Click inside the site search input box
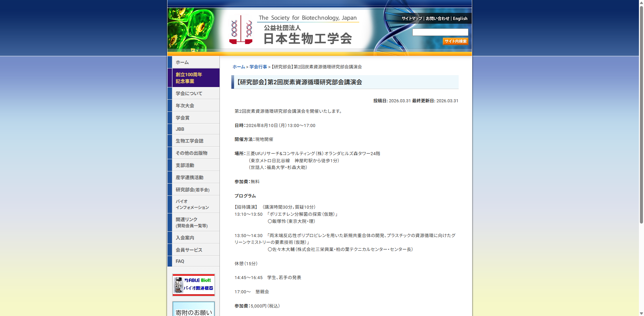644x316 pixels. pyautogui.click(x=440, y=32)
